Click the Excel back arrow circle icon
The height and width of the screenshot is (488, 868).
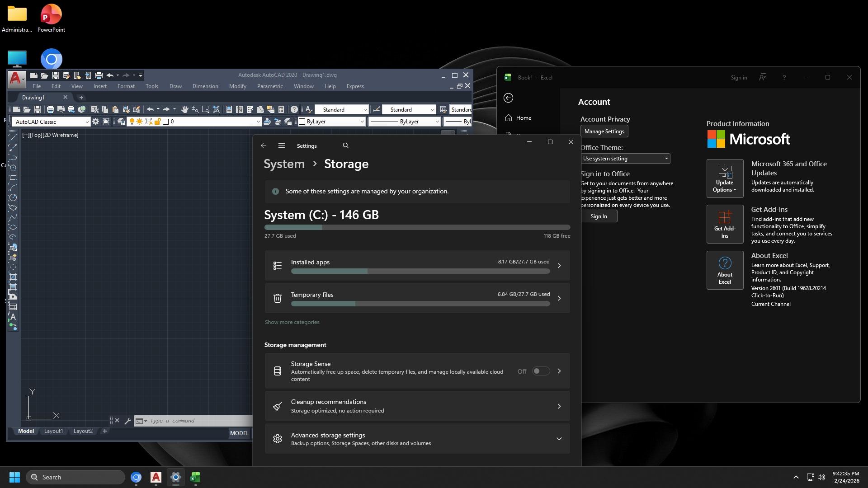(x=509, y=98)
